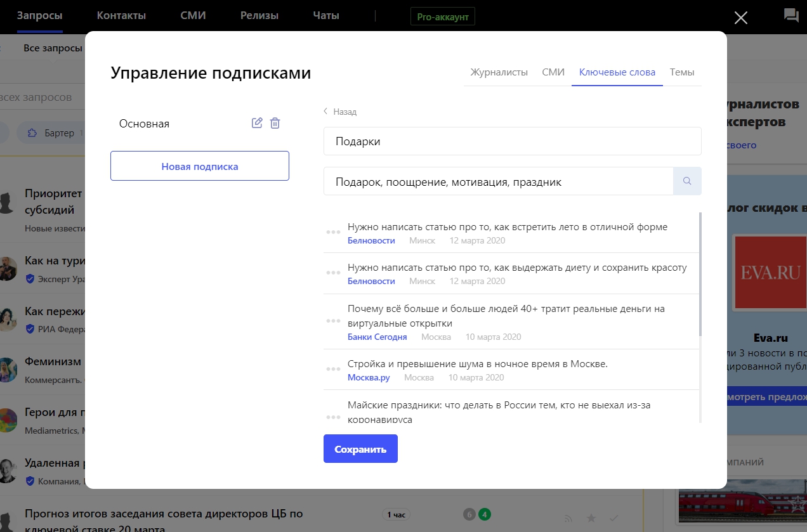Click the request list vertical scrollbar
The height and width of the screenshot is (532, 807).
[700, 273]
